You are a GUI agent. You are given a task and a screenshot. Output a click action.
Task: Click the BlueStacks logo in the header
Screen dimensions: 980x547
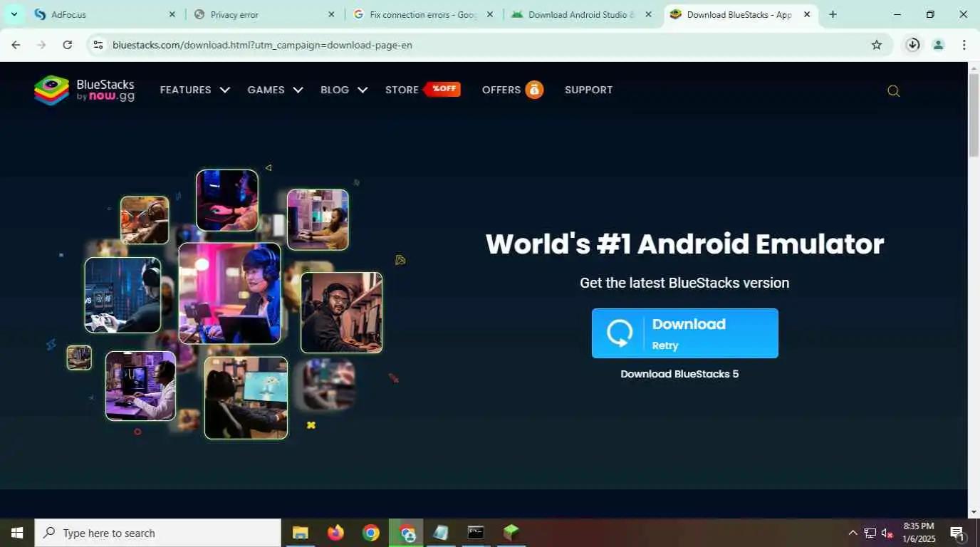tap(84, 90)
